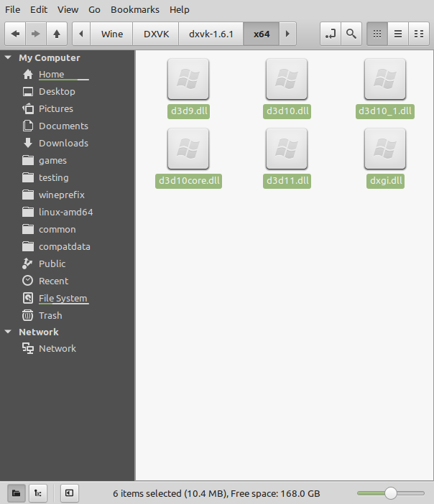Click the dxgi.dll filename label

tap(385, 181)
